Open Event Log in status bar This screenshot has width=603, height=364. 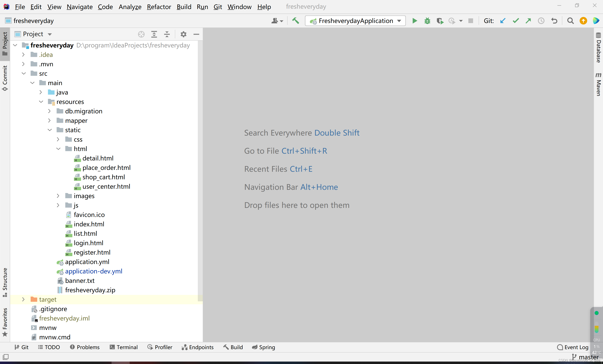[x=573, y=347]
